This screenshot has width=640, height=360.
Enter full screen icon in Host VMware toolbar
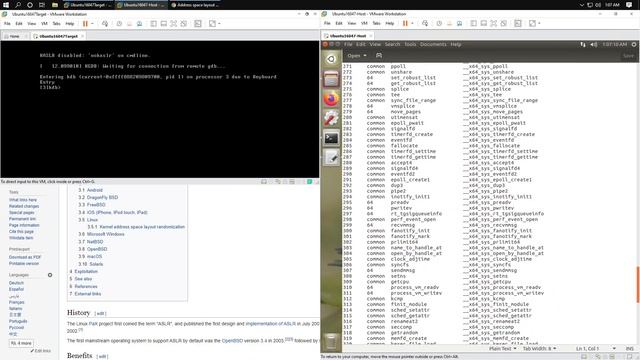click(x=493, y=24)
